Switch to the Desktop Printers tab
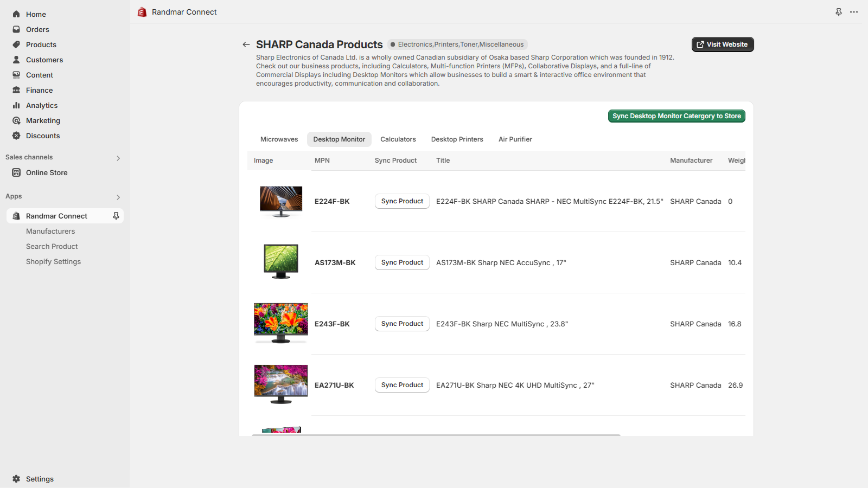Viewport: 868px width, 488px height. (457, 139)
